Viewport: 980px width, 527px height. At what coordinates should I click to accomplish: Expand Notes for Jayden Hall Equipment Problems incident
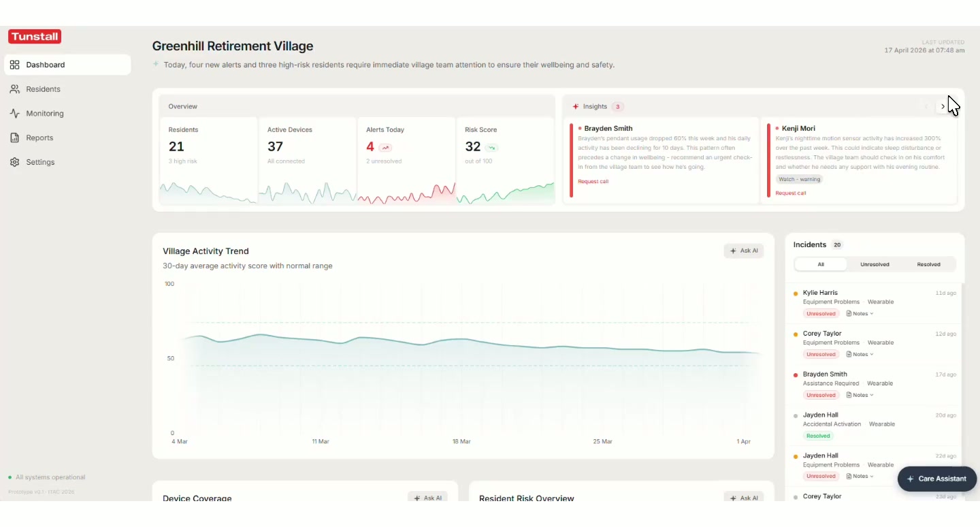[860, 476]
